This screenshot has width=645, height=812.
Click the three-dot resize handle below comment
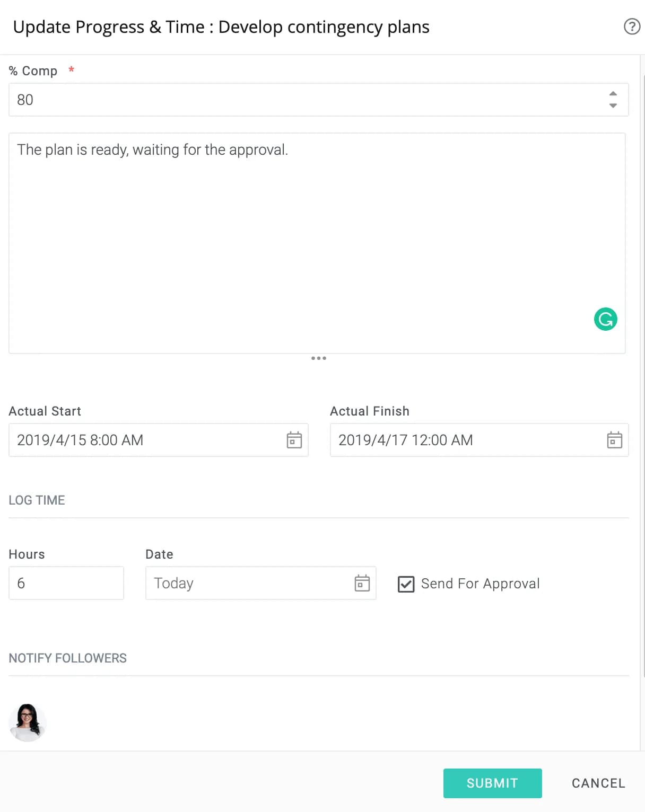coord(319,358)
